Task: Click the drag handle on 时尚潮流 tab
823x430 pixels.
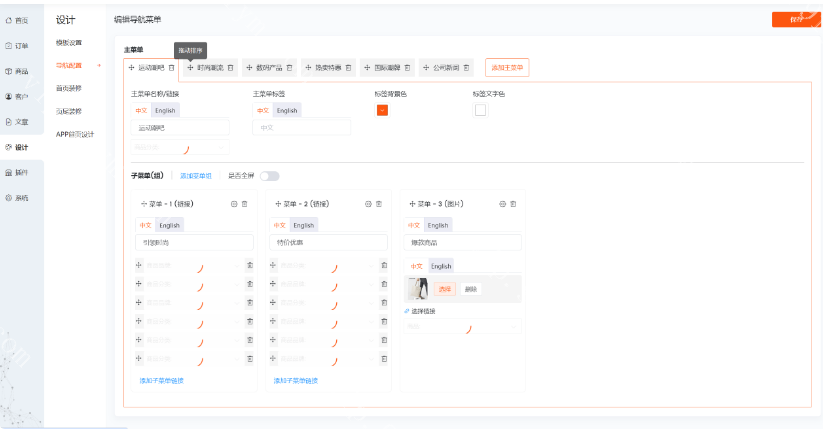Action: (x=190, y=68)
